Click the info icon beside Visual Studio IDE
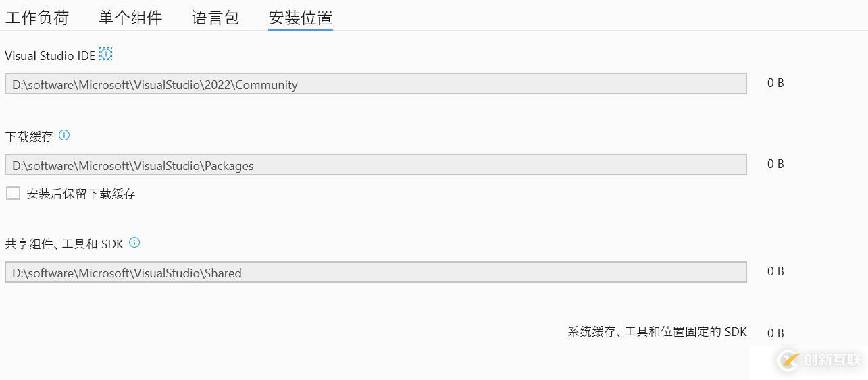The height and width of the screenshot is (380, 868). coord(106,55)
